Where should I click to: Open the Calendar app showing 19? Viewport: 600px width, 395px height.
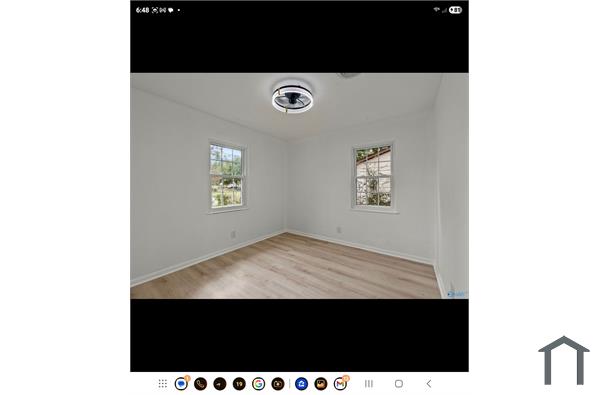239,384
